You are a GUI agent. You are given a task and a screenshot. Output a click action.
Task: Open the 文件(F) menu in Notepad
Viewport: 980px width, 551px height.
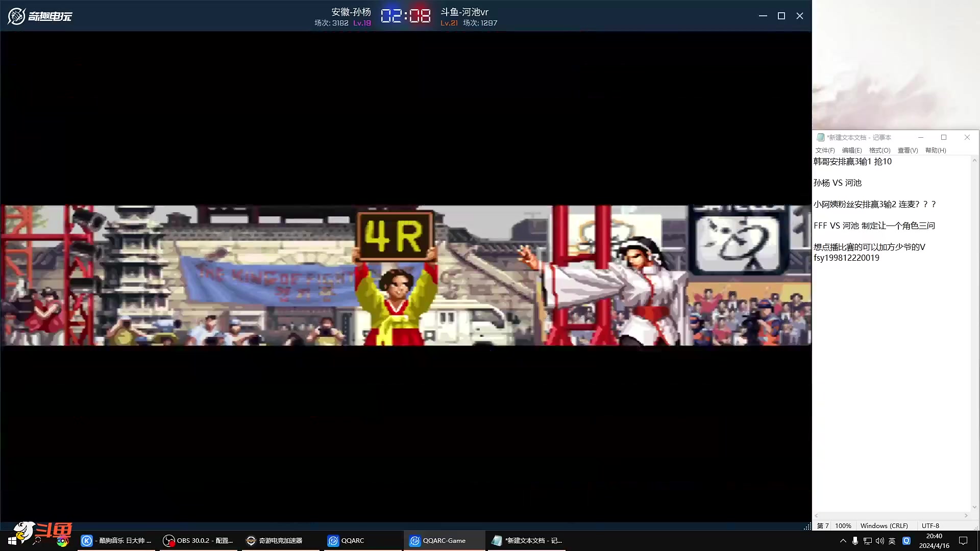click(825, 150)
